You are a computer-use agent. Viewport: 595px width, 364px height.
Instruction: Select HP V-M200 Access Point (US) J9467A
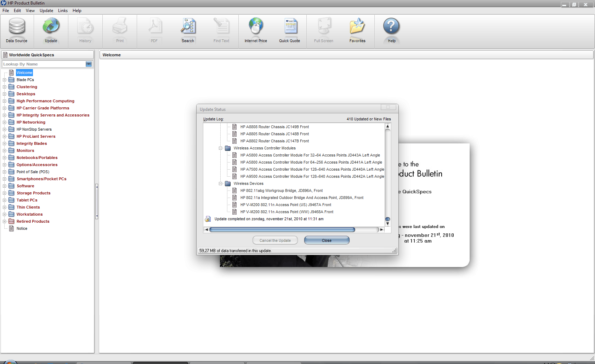click(x=286, y=205)
